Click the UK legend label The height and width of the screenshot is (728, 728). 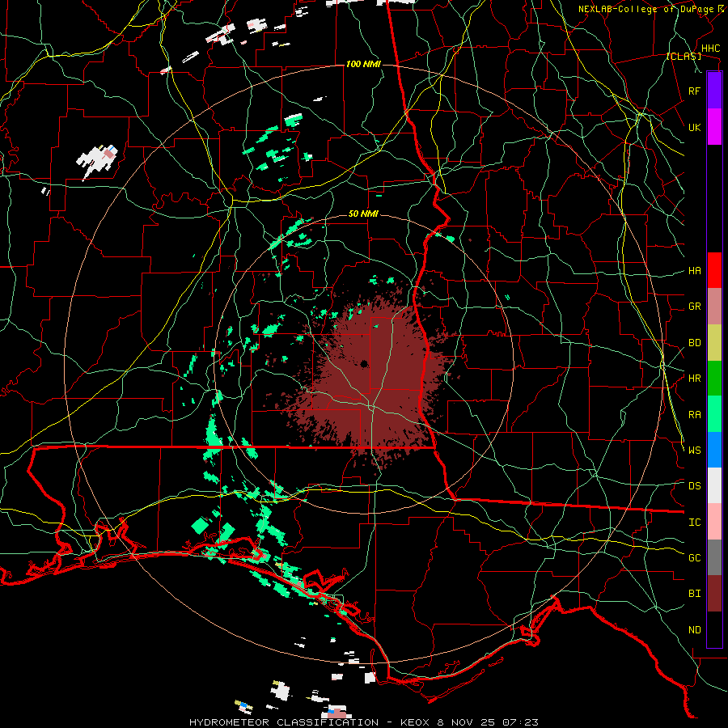(x=694, y=127)
